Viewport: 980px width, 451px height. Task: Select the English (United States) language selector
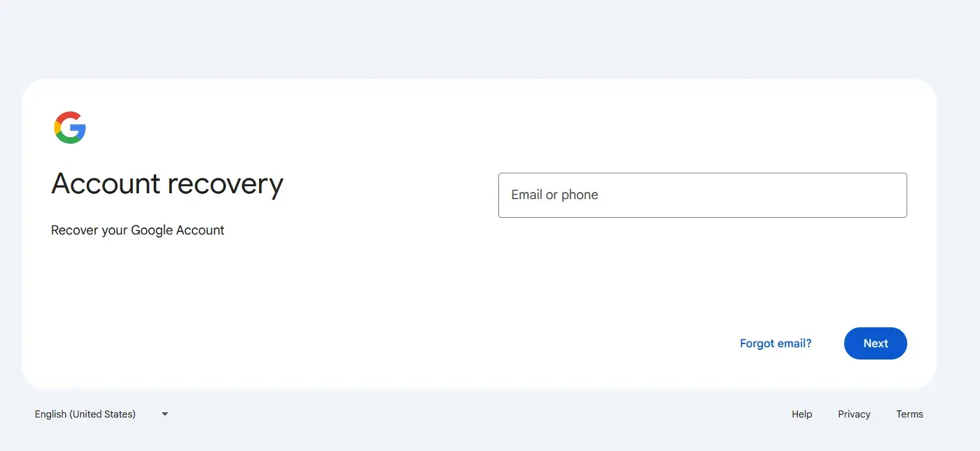(x=102, y=414)
